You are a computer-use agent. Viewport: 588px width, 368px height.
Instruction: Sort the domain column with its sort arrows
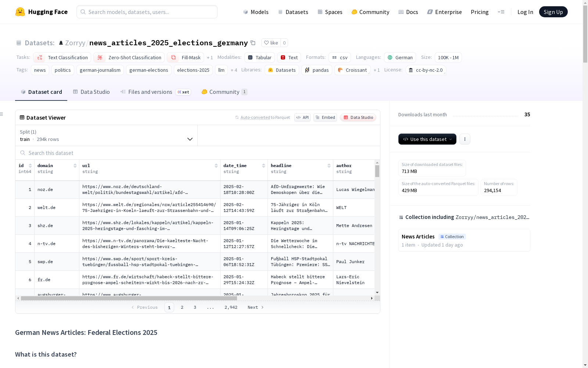[x=75, y=166]
